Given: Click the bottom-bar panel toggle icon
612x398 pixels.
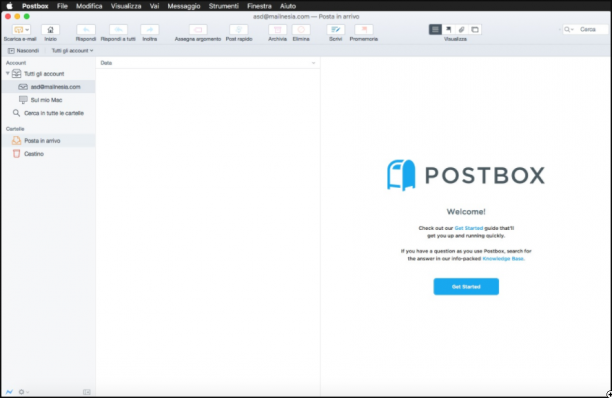Looking at the screenshot, I should coord(87,392).
